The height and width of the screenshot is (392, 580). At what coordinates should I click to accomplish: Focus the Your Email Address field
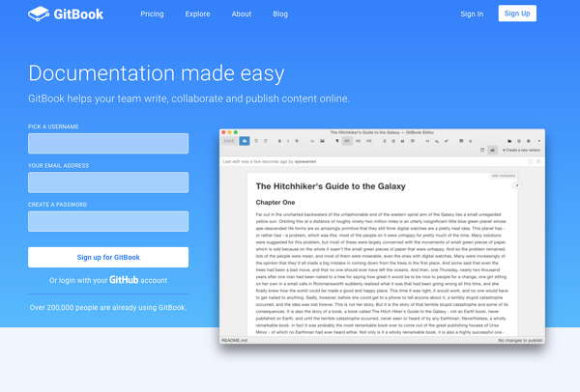108,182
